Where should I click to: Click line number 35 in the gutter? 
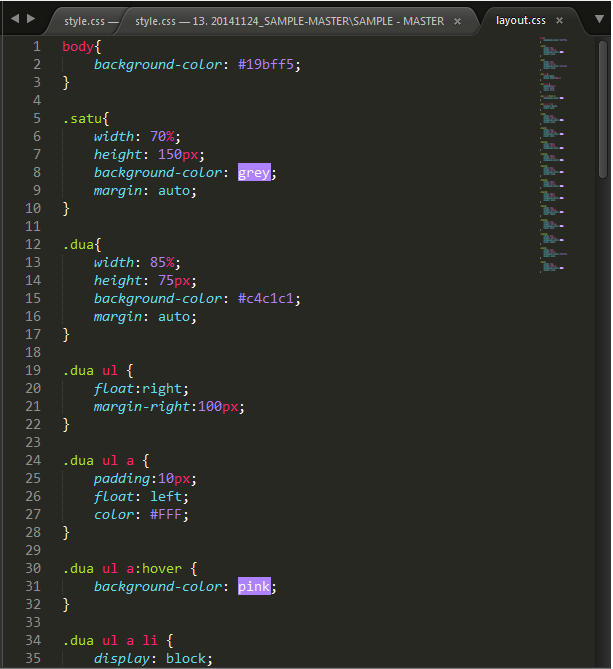click(33, 658)
